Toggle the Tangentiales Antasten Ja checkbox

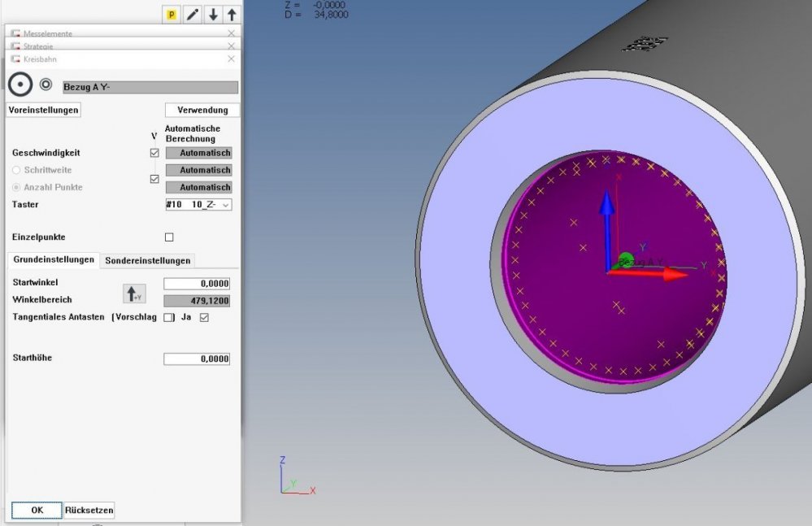pos(204,317)
